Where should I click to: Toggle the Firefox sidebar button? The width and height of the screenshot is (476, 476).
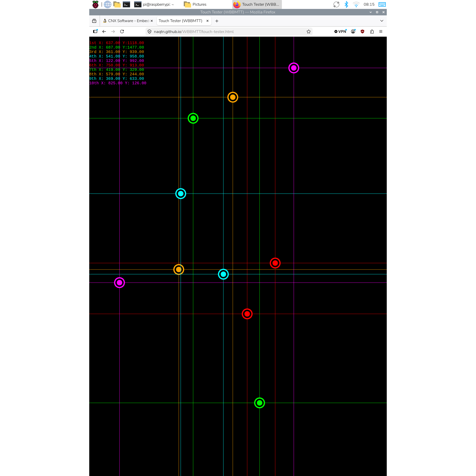coord(95,31)
